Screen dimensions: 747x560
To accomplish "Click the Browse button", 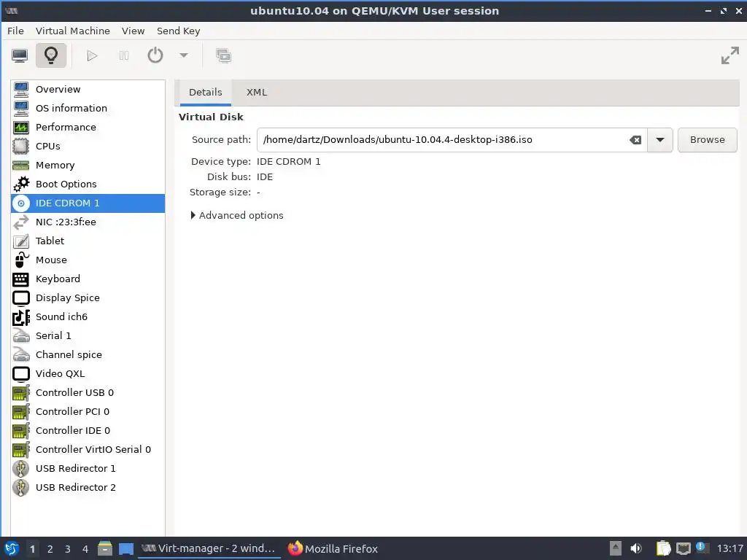I will (707, 140).
